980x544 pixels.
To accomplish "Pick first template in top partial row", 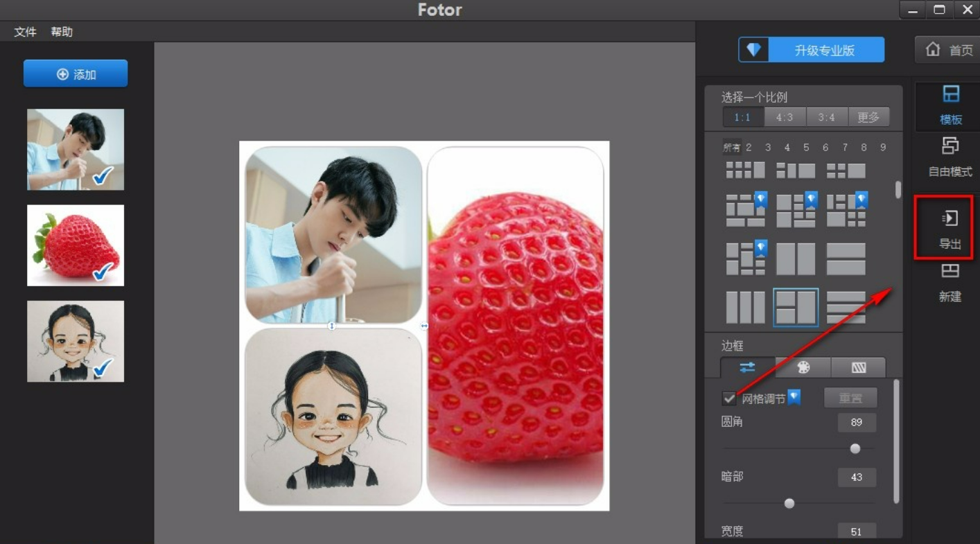I will point(746,170).
